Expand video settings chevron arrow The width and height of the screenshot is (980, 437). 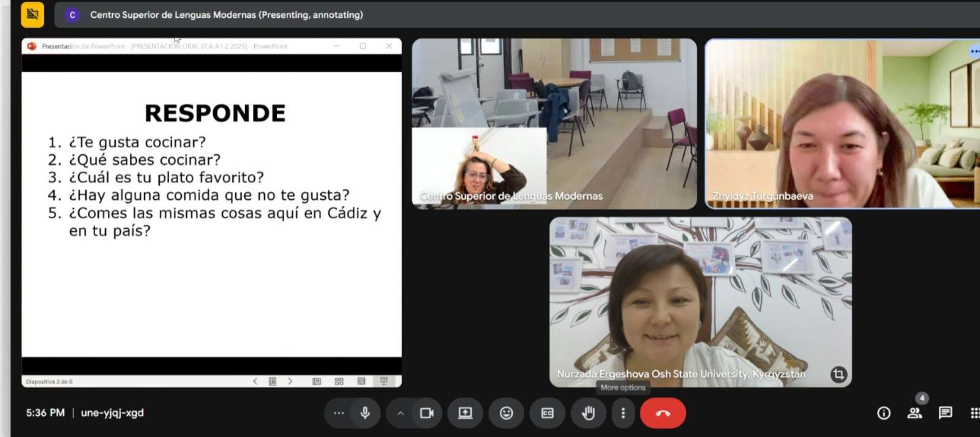(x=401, y=413)
